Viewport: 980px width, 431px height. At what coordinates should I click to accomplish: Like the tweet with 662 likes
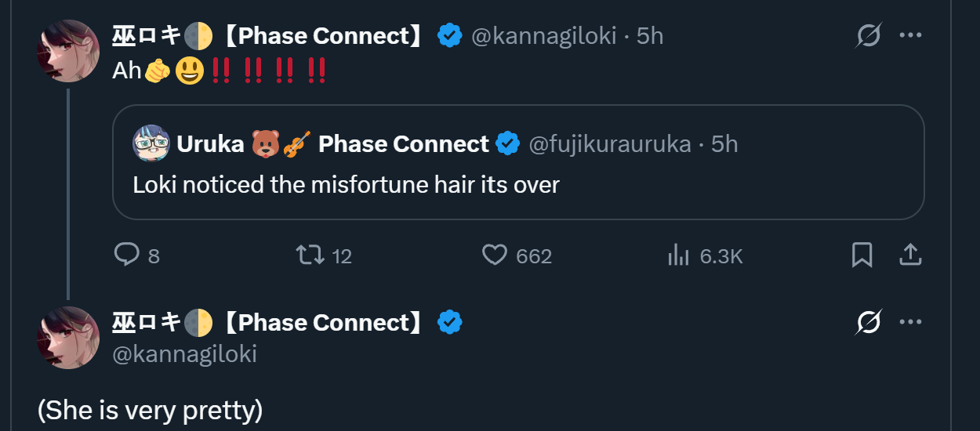click(494, 255)
